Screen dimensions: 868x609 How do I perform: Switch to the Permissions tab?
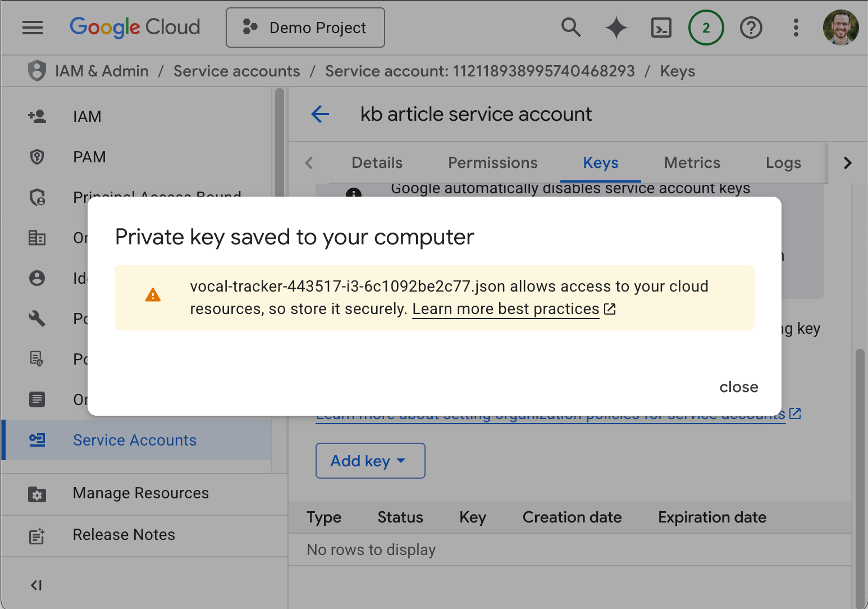[492, 163]
